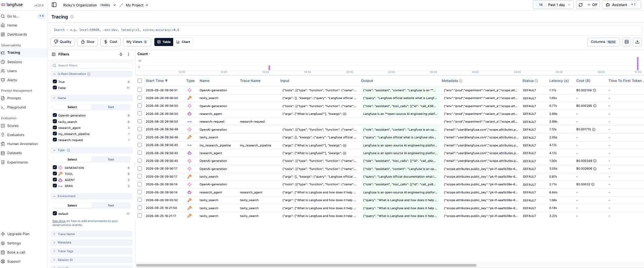Select Text mode in Environment filter
The height and width of the screenshot is (268, 644).
pos(111,206)
